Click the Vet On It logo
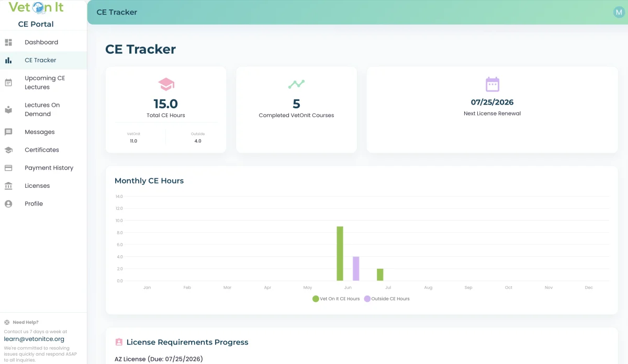628x364 pixels. pos(36,7)
